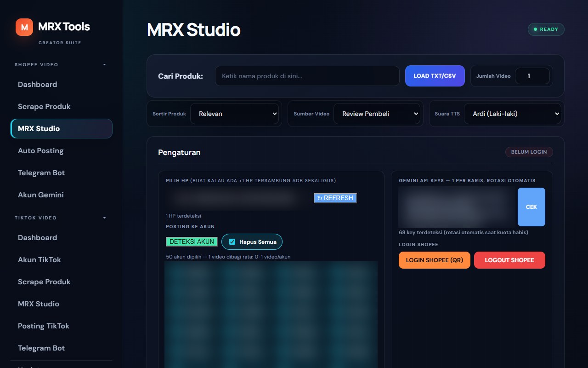Click the CREATOR SUITE subtitle text
Image resolution: width=588 pixels, height=368 pixels.
(x=60, y=43)
